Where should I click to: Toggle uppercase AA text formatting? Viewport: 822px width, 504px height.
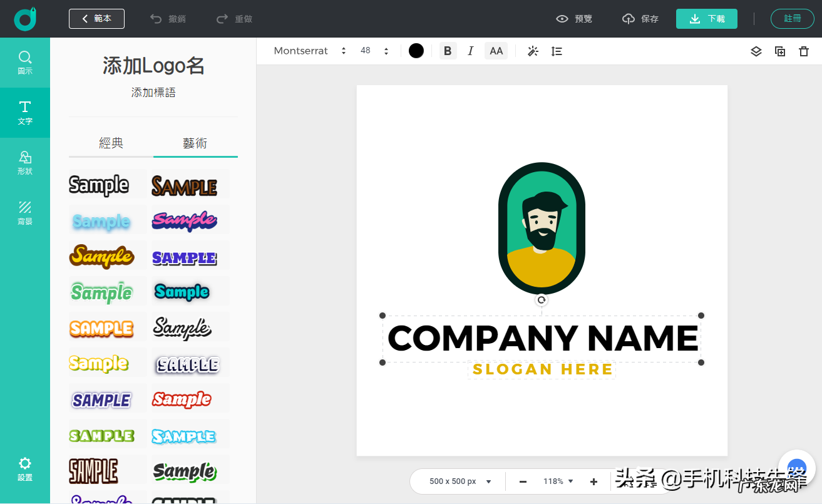[496, 51]
